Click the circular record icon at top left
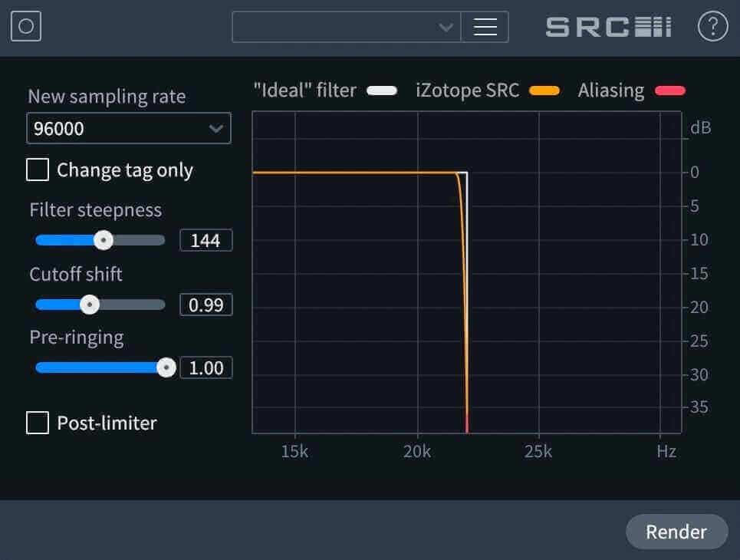 click(26, 26)
